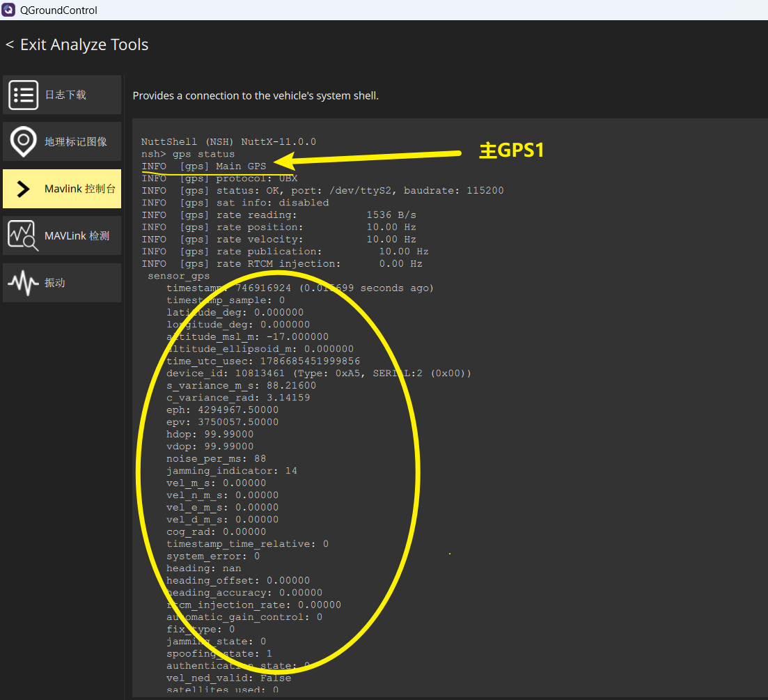Click the 'longitude_deg: 0.000000' line

point(238,325)
